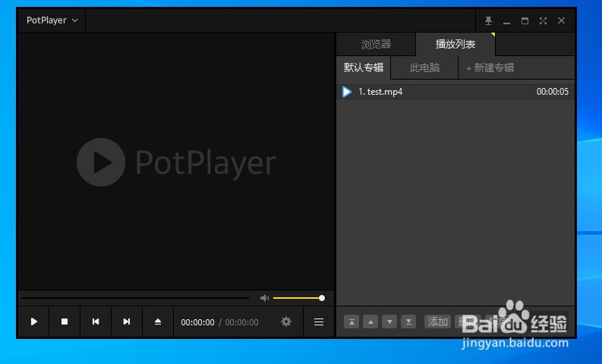The image size is (602, 364).
Task: Go to previous track
Action: [96, 322]
